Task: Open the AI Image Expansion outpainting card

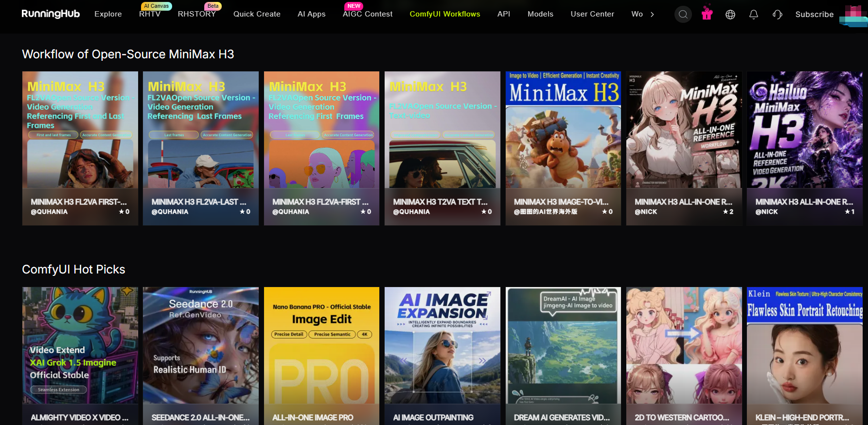Action: click(443, 356)
